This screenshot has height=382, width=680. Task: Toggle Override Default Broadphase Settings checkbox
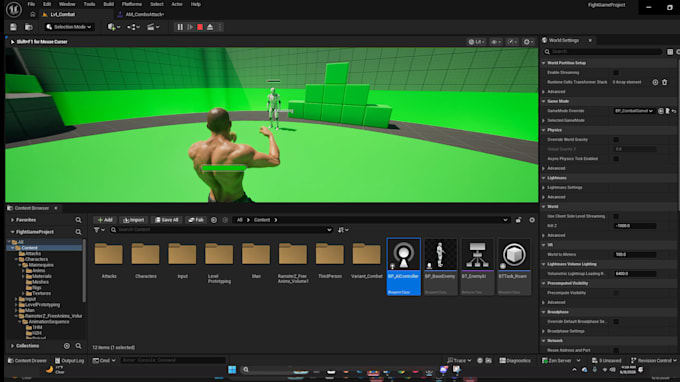616,321
